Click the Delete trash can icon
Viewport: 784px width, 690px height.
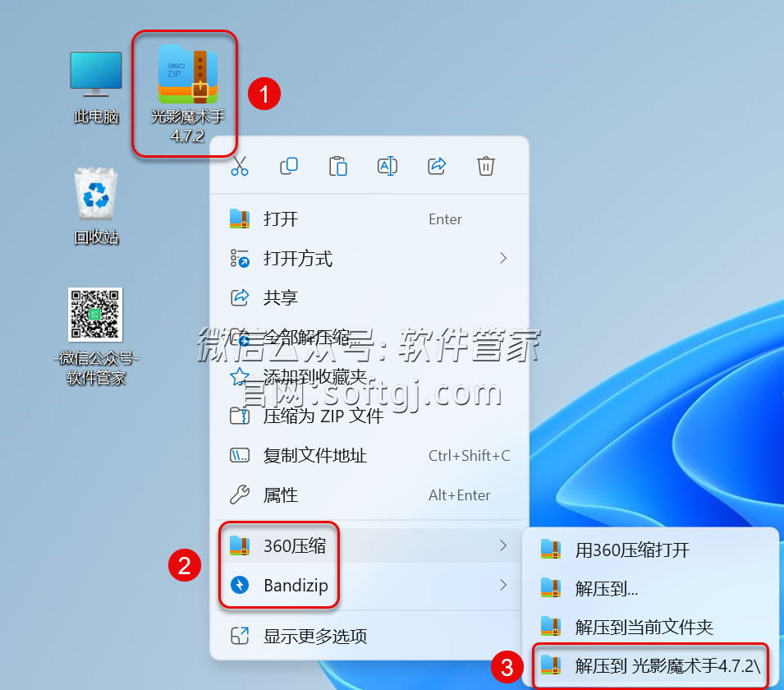click(x=485, y=166)
